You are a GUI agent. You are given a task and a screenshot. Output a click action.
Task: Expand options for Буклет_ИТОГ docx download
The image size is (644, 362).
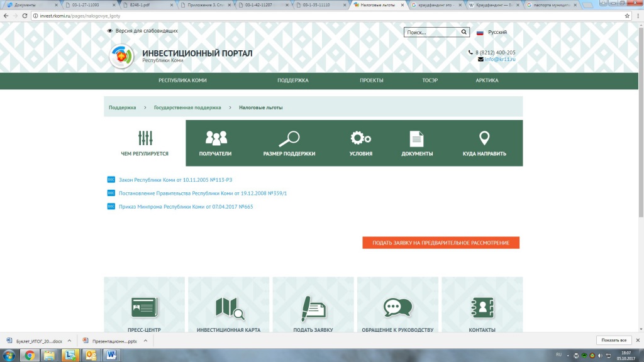click(69, 341)
